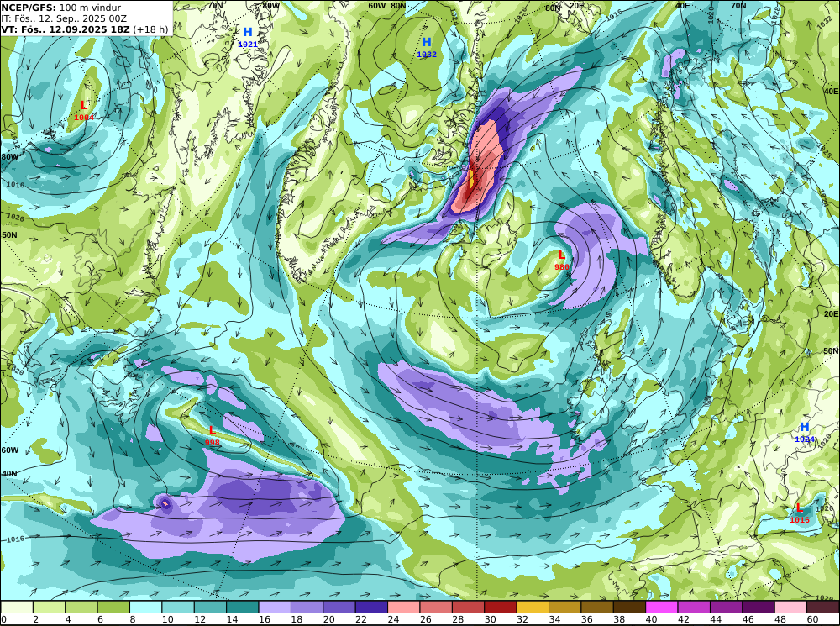Select the dark red 30–32 legend swatch
The height and width of the screenshot is (626, 840).
coord(501,607)
